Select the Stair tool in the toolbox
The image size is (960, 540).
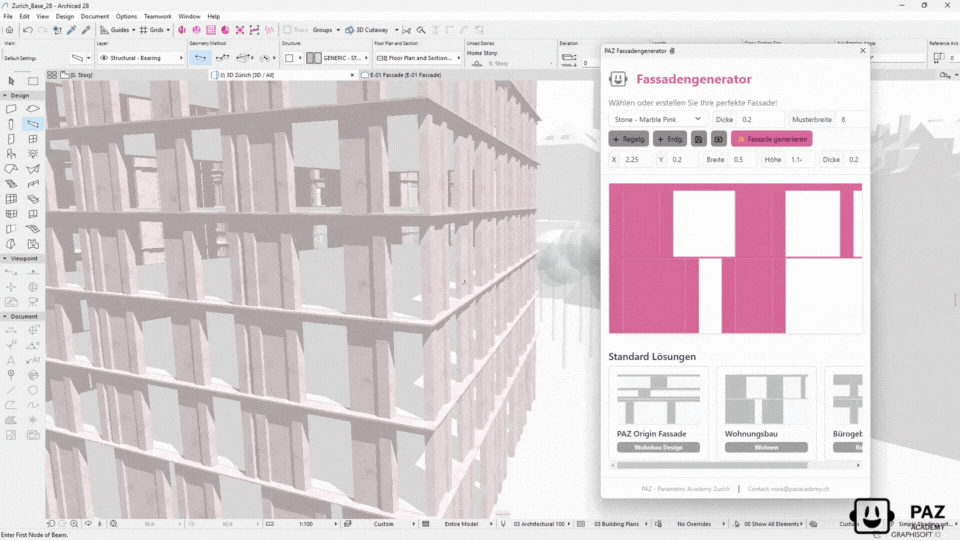(x=11, y=184)
